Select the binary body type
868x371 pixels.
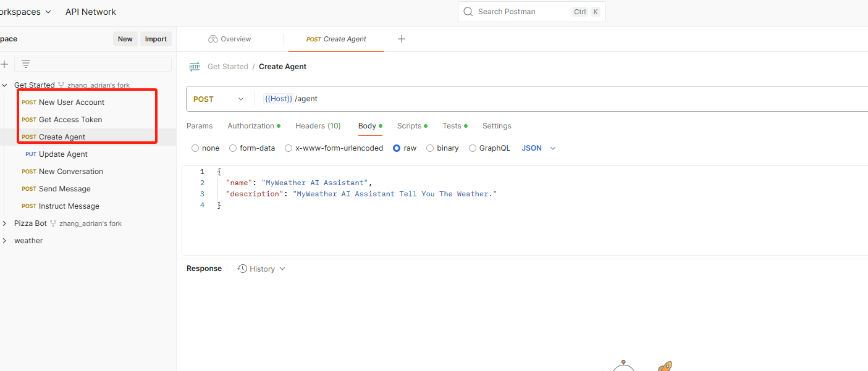430,148
